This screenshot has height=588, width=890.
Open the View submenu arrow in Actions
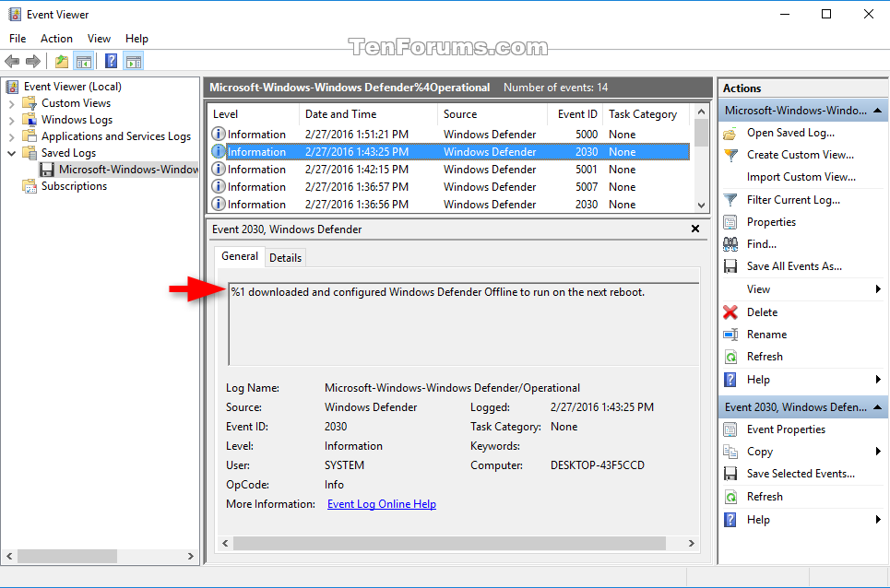click(878, 289)
